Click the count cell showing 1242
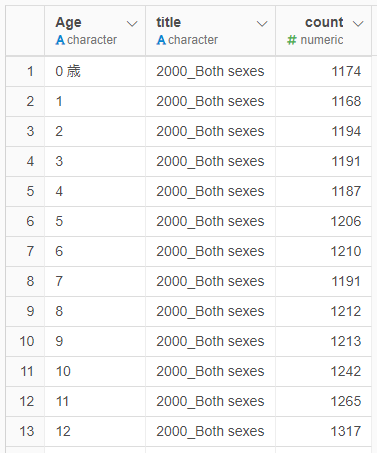The image size is (377, 453). coord(324,371)
